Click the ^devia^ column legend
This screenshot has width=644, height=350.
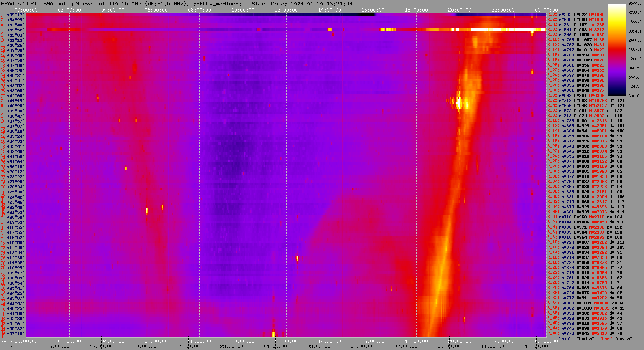623,338
